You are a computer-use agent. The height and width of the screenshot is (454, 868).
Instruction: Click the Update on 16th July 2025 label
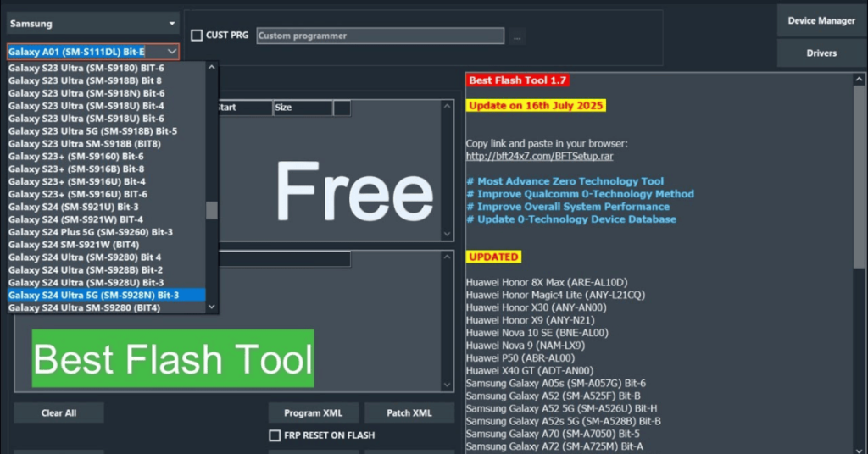click(x=536, y=106)
